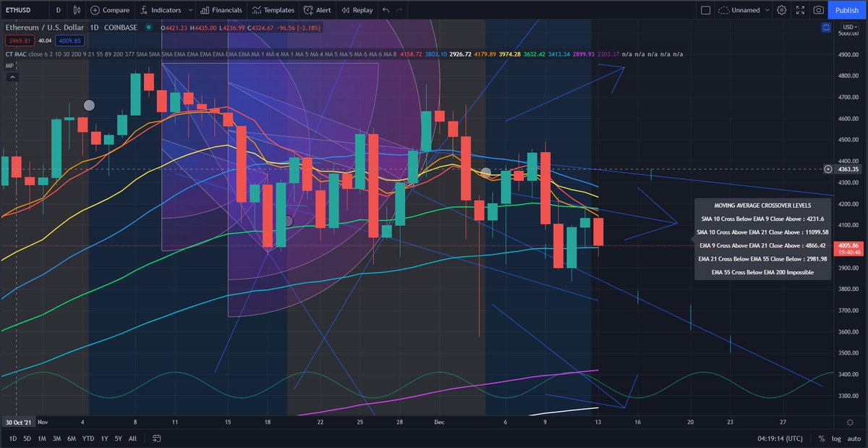Image resolution: width=868 pixels, height=448 pixels.
Task: Click the plus icon at price 4363.35
Action: pos(827,169)
